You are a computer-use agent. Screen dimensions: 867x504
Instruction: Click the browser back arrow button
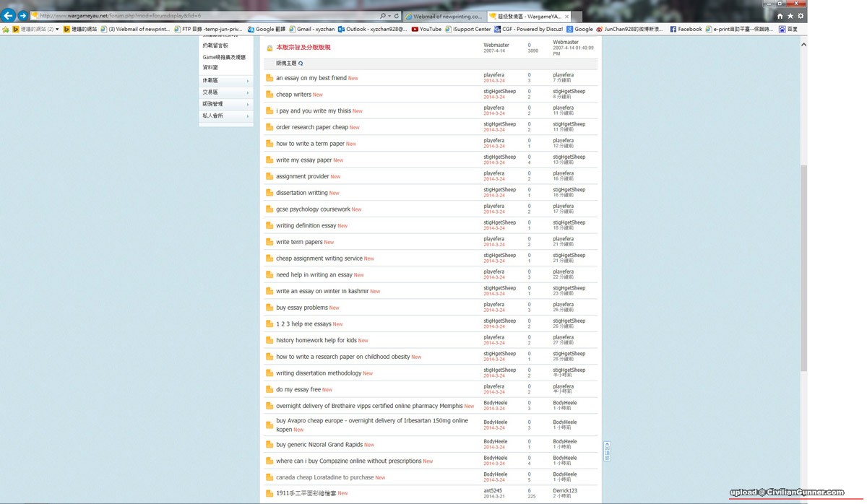tap(9, 15)
